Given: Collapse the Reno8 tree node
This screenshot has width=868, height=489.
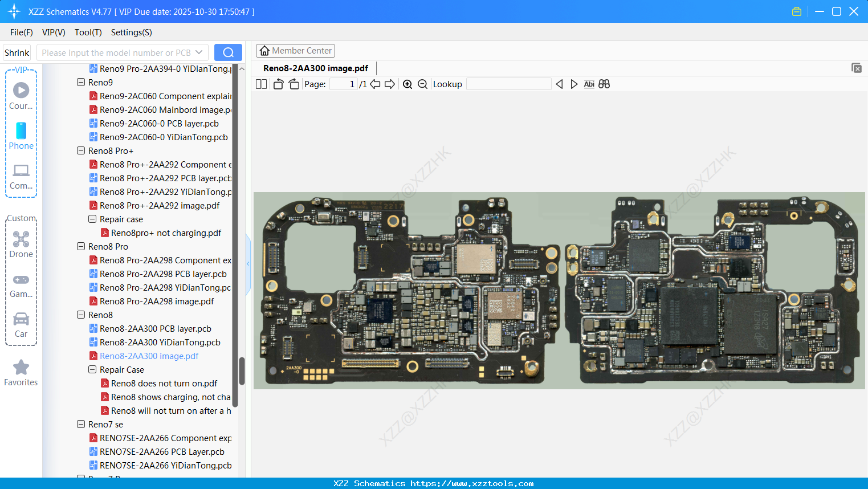Looking at the screenshot, I should pyautogui.click(x=81, y=315).
